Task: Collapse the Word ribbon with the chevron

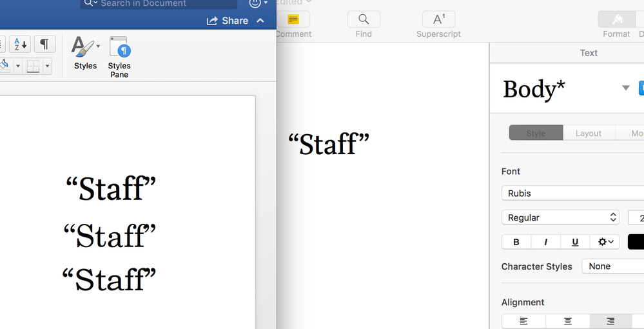Action: (x=260, y=21)
